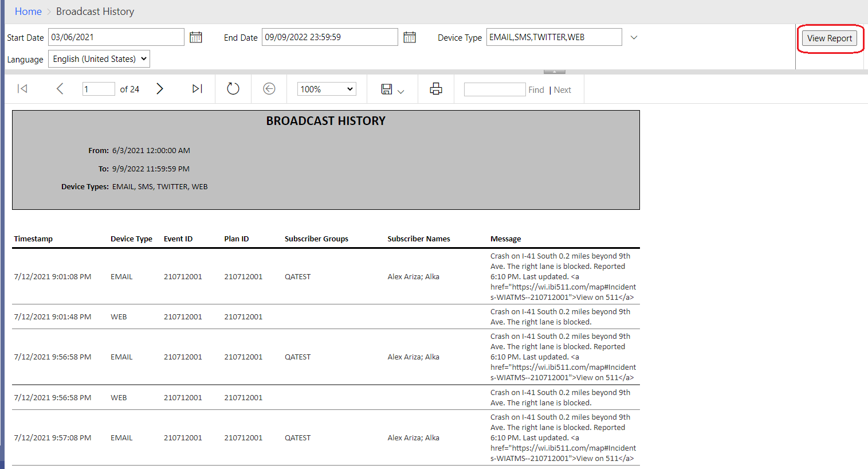Click the Broadcast History breadcrumb text
The height and width of the screenshot is (469, 868).
[95, 11]
